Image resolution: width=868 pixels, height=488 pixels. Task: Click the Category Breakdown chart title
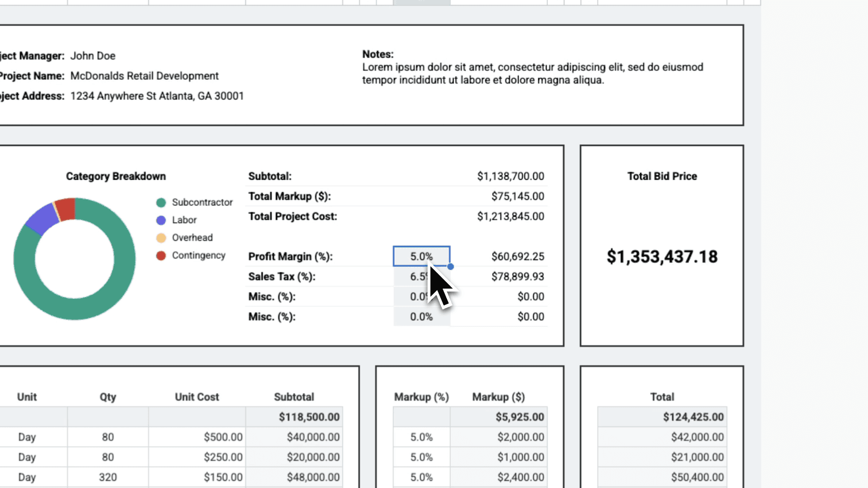pos(116,176)
